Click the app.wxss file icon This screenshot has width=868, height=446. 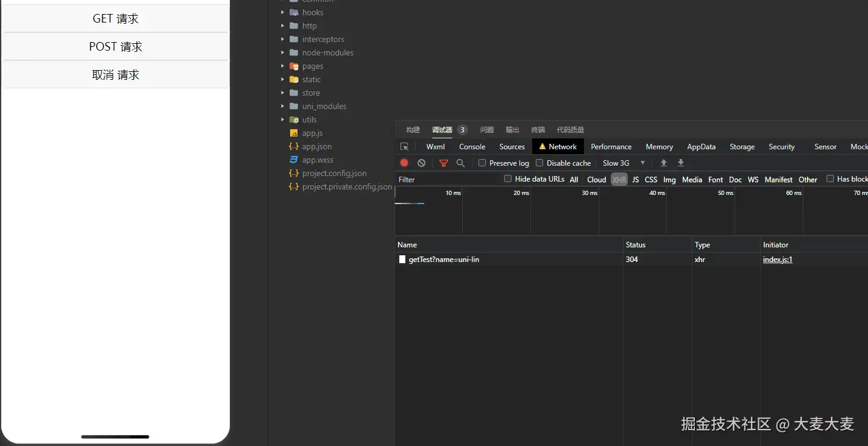tap(294, 160)
